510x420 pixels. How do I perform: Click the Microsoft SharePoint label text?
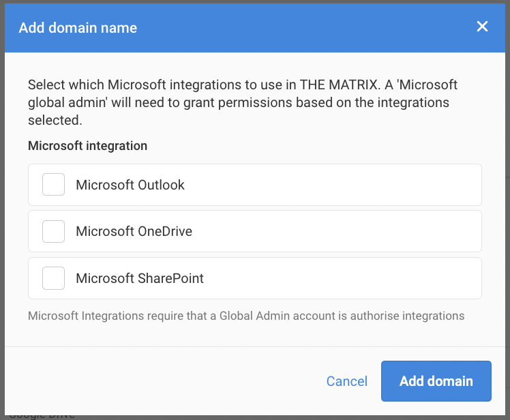point(140,278)
